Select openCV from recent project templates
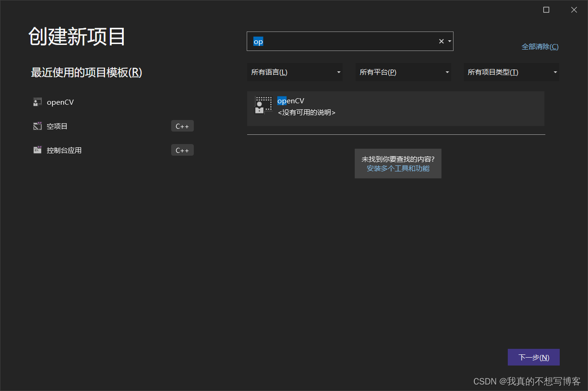This screenshot has height=391, width=588. tap(60, 102)
